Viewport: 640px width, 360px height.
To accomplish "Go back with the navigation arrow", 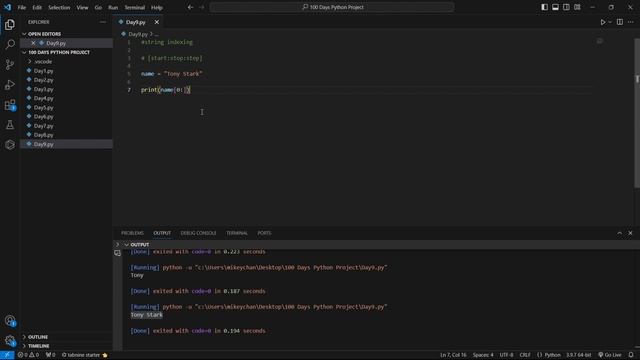I will pyautogui.click(x=190, y=7).
